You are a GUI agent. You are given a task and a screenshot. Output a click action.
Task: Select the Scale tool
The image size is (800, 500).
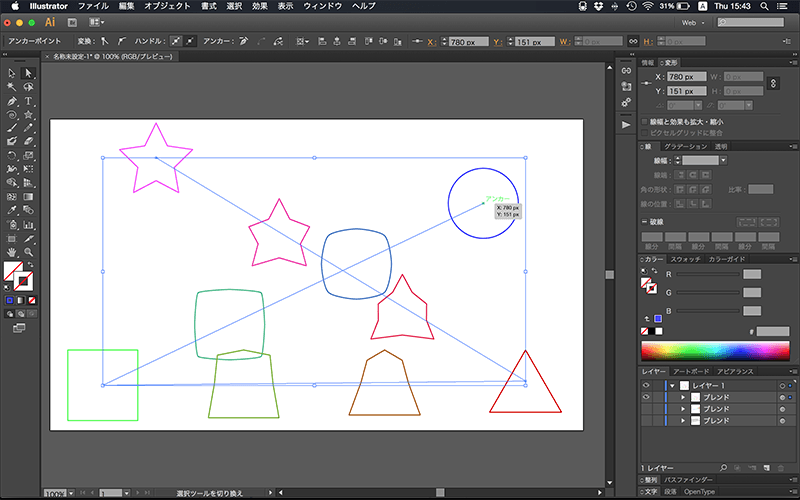click(28, 156)
